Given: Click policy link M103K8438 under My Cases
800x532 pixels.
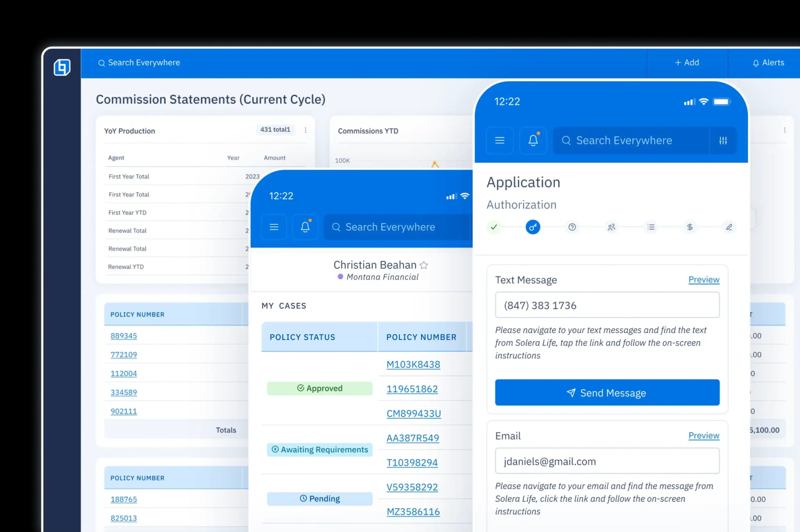Looking at the screenshot, I should (x=413, y=365).
